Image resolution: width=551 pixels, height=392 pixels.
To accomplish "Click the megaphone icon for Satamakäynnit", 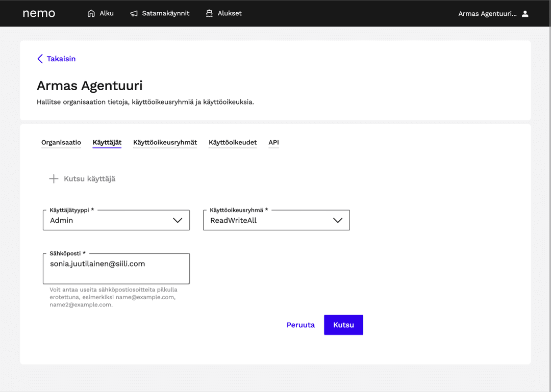I will (x=134, y=14).
